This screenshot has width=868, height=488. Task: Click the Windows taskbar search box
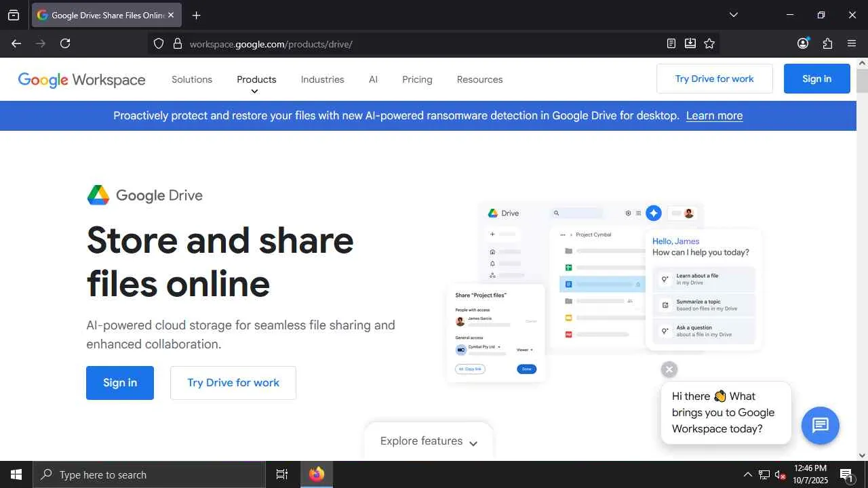tap(149, 474)
